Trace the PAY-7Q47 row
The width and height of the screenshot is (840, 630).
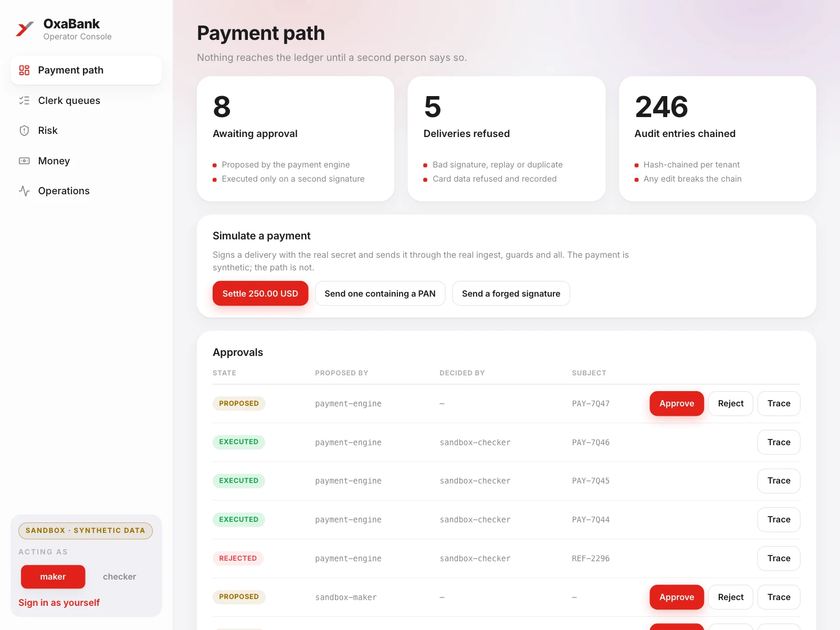[779, 404]
